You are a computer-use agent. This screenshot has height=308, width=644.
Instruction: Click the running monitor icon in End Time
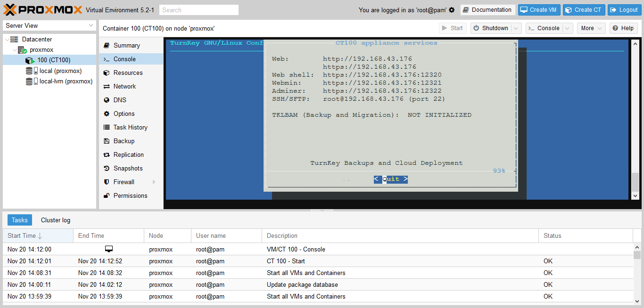(109, 249)
